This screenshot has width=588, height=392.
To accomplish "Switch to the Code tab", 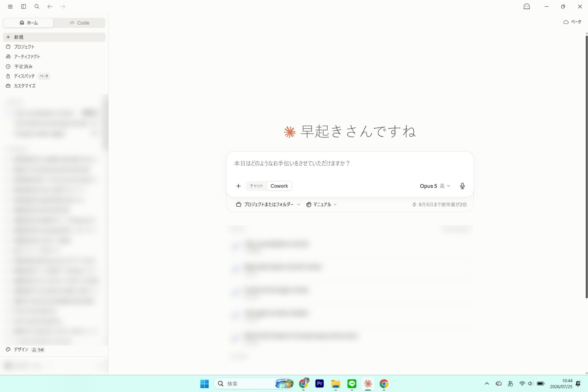I will 79,23.
